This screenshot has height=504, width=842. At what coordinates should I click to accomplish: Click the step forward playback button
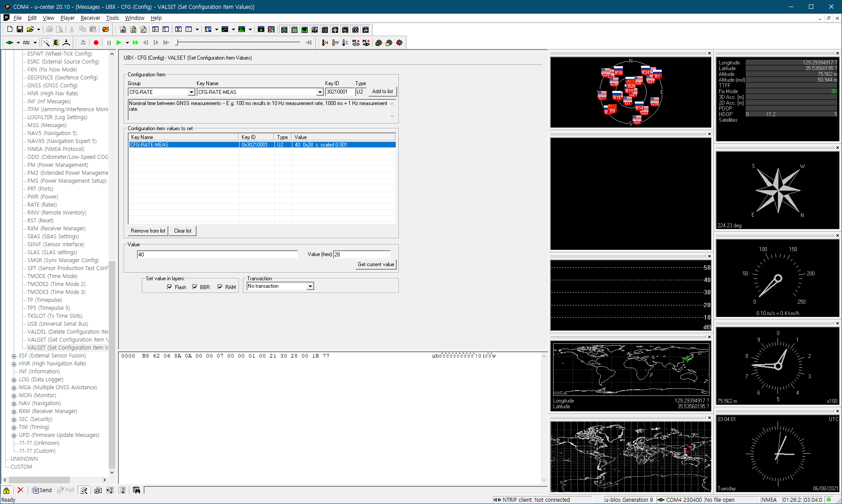pyautogui.click(x=156, y=43)
